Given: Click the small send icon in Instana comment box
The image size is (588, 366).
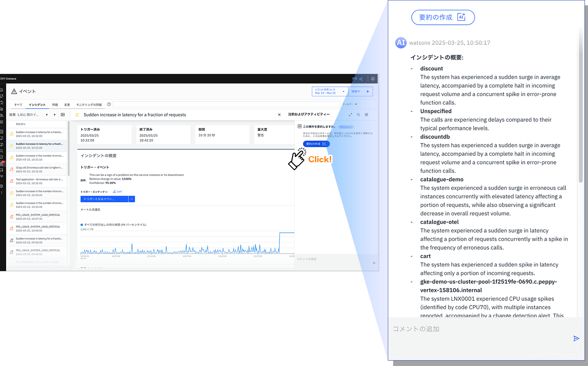Looking at the screenshot, I should pyautogui.click(x=374, y=263).
